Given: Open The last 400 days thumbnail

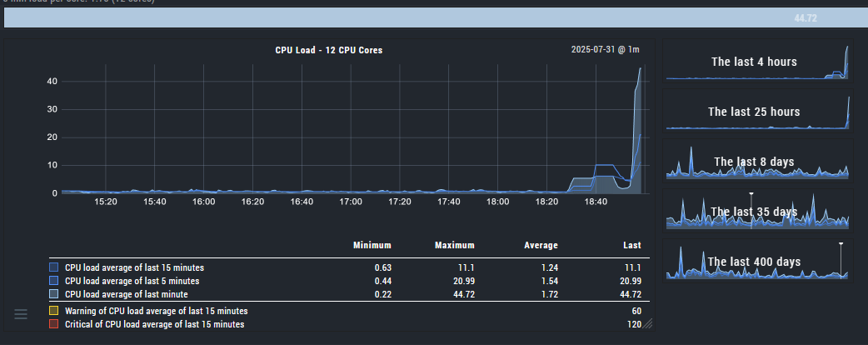Looking at the screenshot, I should pyautogui.click(x=757, y=261).
